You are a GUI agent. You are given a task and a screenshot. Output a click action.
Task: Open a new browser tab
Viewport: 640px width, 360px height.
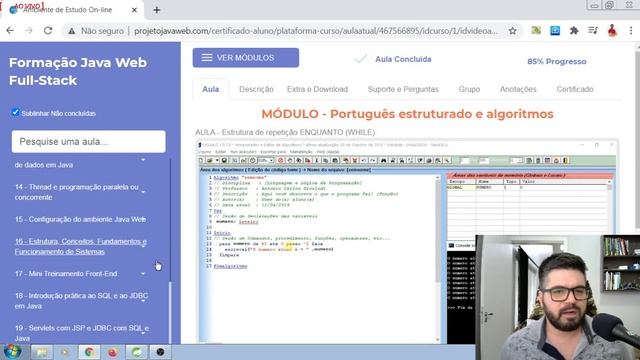click(x=157, y=10)
